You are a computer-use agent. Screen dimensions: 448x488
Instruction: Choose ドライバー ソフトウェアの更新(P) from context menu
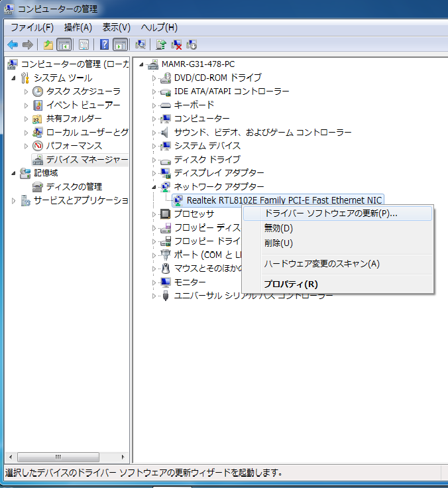click(330, 213)
